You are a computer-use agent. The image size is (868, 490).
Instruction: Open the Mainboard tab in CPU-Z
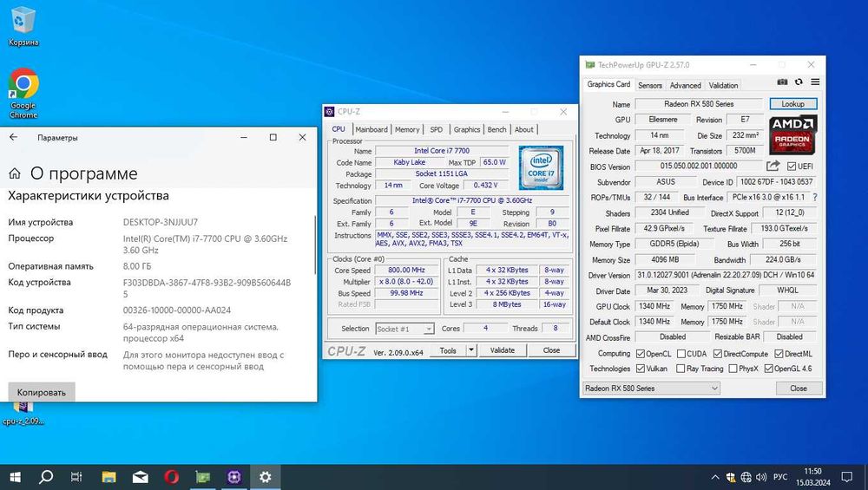pyautogui.click(x=372, y=129)
